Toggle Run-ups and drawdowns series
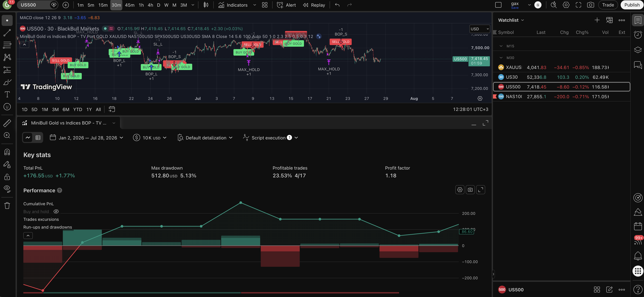 click(48, 227)
